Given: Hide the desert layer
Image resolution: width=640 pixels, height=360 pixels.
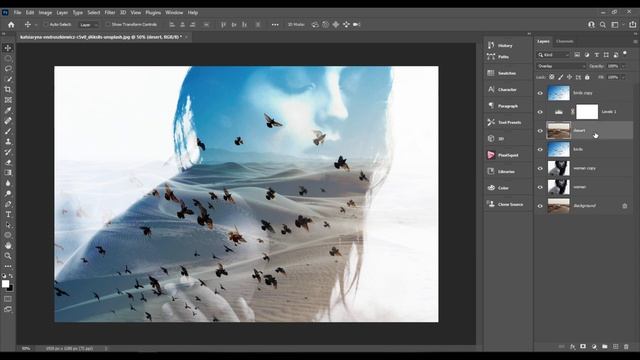Looking at the screenshot, I should click(540, 131).
